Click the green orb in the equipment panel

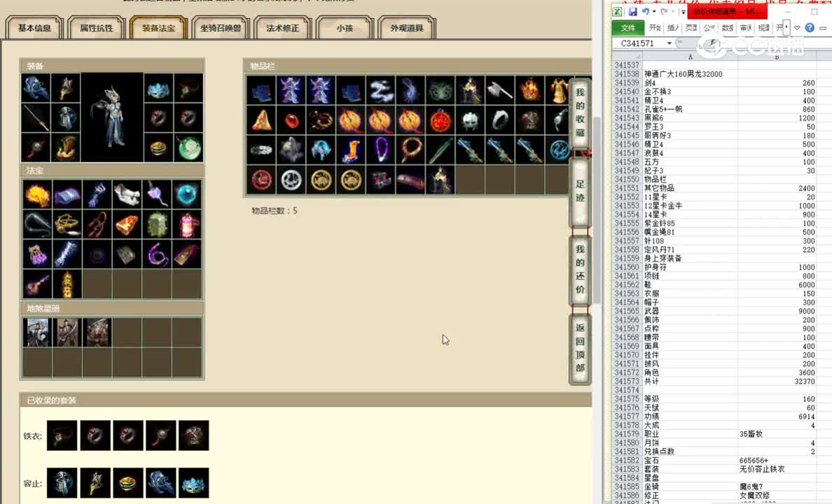click(x=188, y=148)
